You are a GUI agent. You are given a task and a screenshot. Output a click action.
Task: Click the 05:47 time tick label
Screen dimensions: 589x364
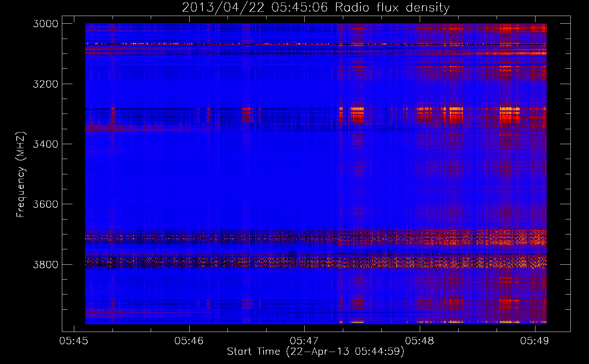coord(304,341)
